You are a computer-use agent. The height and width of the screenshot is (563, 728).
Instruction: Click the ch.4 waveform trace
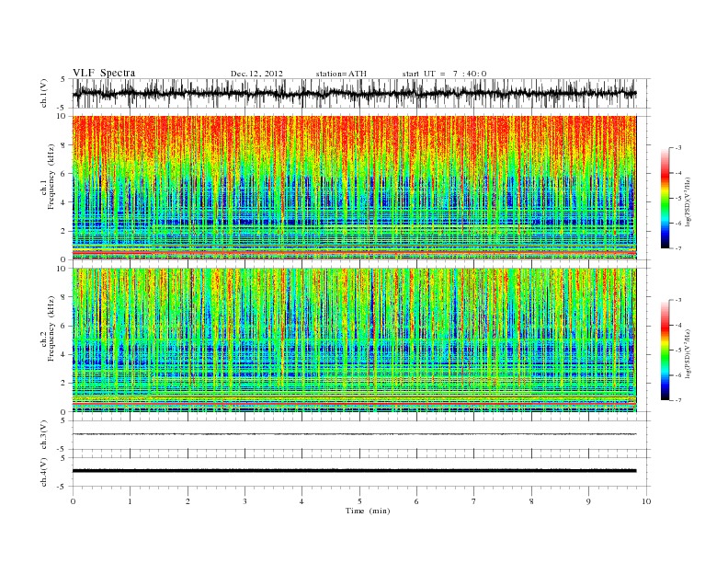tap(354, 471)
